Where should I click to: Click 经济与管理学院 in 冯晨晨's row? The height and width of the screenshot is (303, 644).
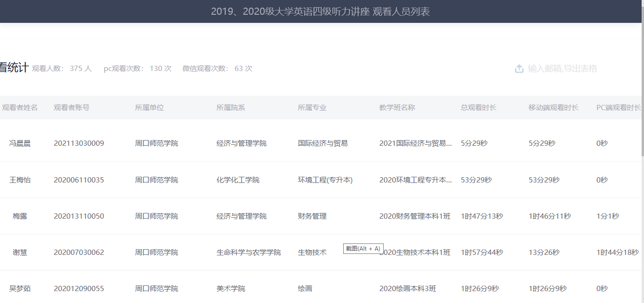241,143
